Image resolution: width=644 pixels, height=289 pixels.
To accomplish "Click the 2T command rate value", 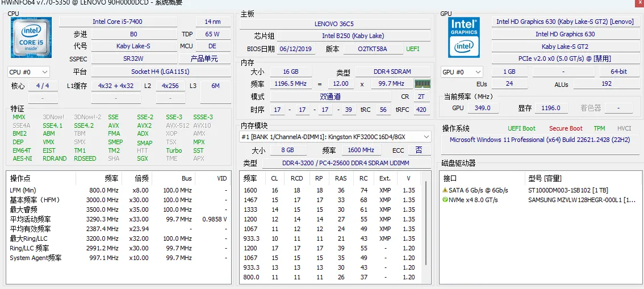I will [x=421, y=97].
